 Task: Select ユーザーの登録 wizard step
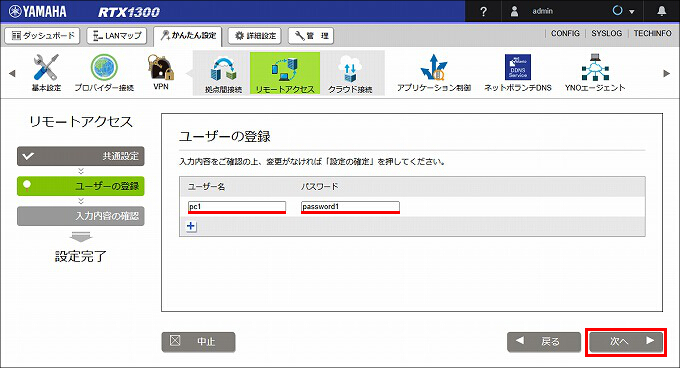tap(81, 186)
